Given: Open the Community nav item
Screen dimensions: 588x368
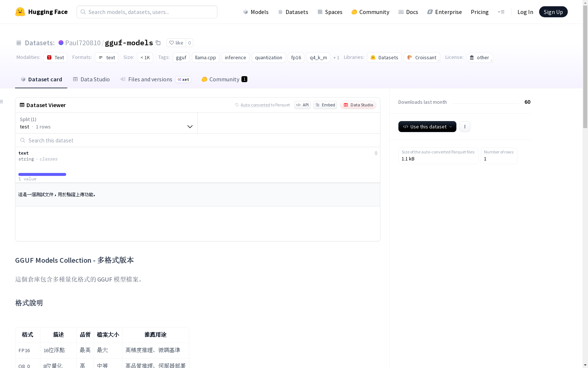Looking at the screenshot, I should (370, 12).
